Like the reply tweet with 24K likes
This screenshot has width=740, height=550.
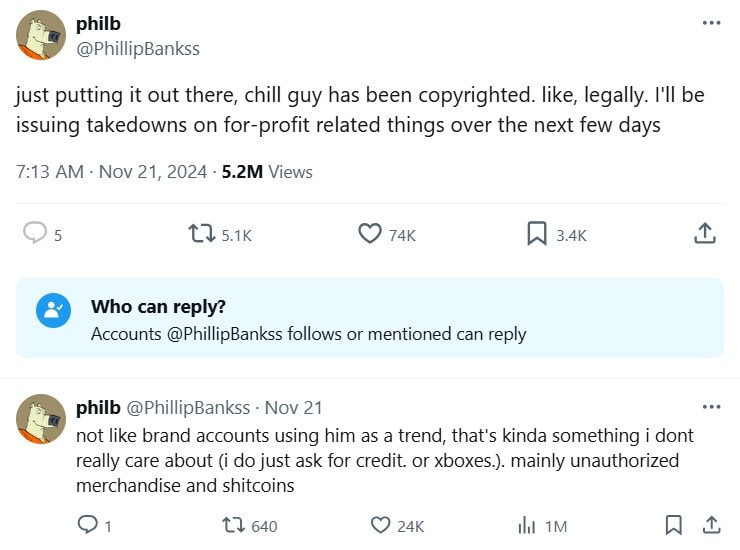click(x=381, y=525)
